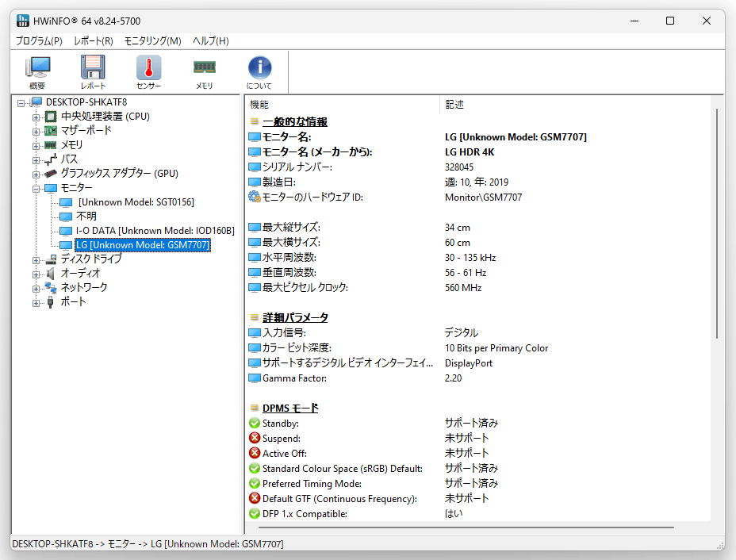Open the 概要 summary toolbar icon
736x560 pixels.
coord(37,72)
